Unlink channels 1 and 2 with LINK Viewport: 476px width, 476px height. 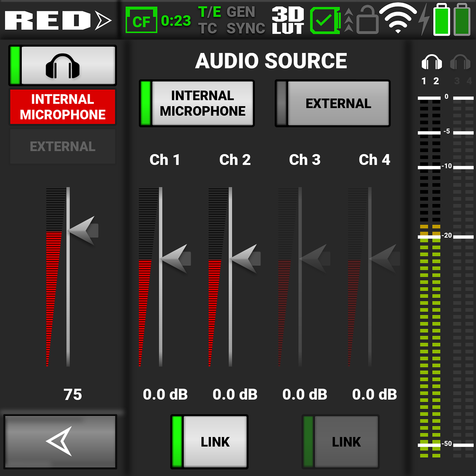click(209, 441)
